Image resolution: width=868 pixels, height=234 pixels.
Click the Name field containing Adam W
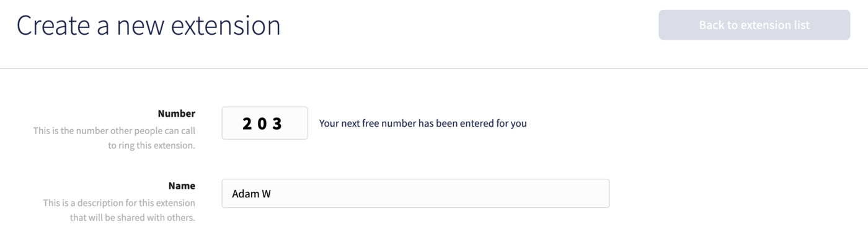(x=415, y=194)
